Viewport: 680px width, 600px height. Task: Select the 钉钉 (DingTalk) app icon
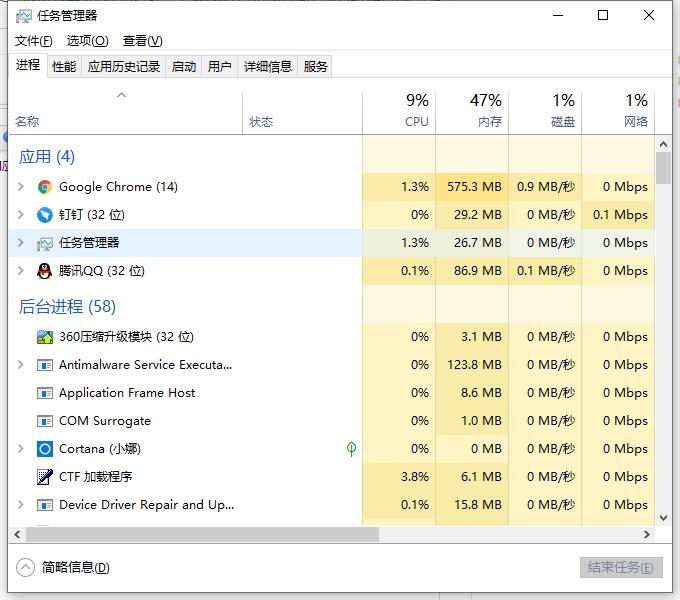pyautogui.click(x=44, y=215)
